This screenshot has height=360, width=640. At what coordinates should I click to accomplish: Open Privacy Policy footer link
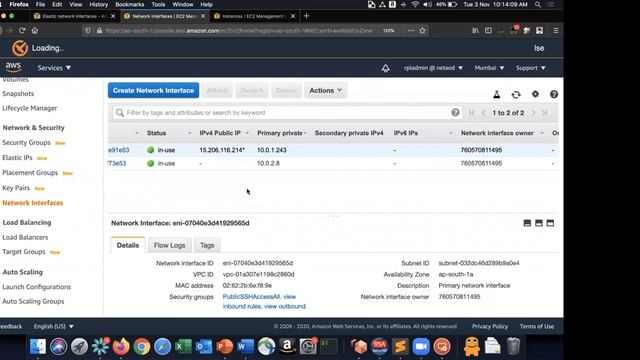(x=490, y=326)
